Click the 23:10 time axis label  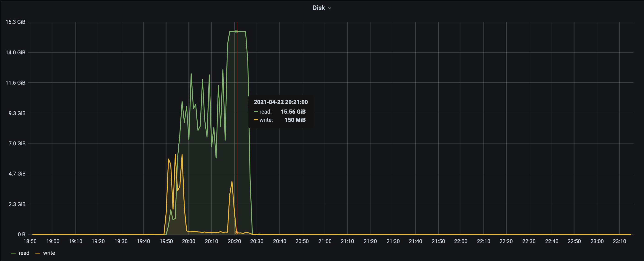pos(619,241)
